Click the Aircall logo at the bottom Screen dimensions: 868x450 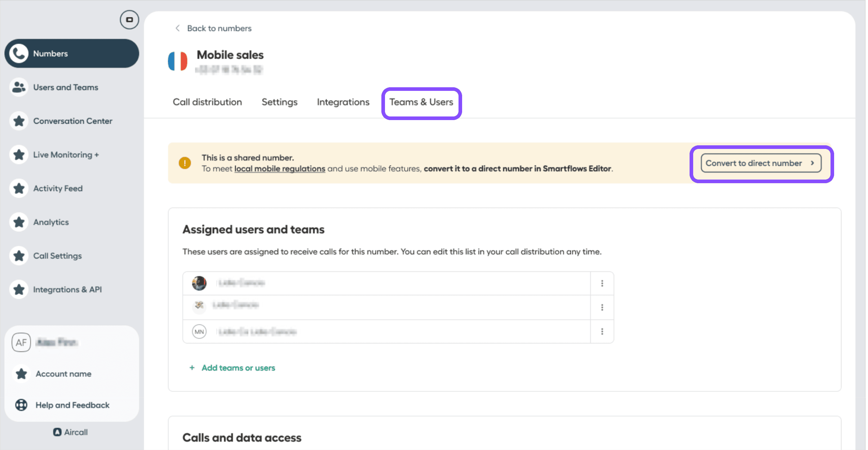point(70,432)
